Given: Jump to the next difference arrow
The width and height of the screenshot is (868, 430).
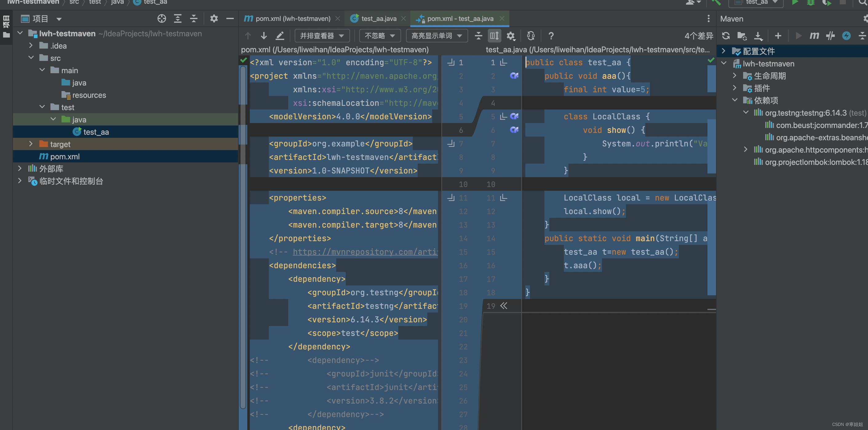Looking at the screenshot, I should point(264,36).
